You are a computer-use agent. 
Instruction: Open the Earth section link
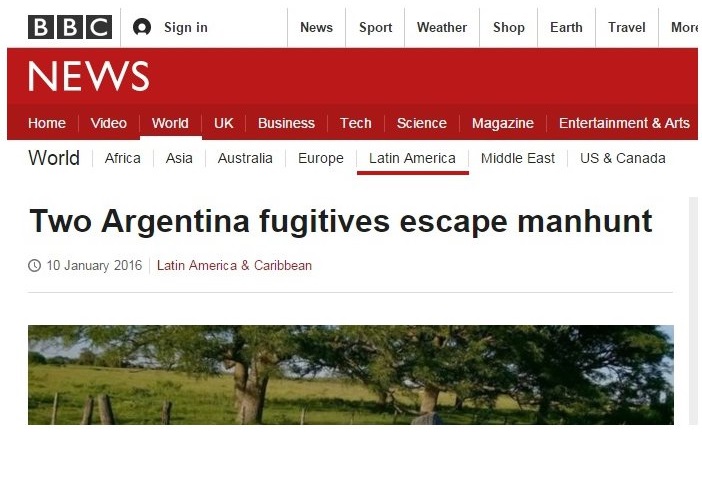point(566,27)
